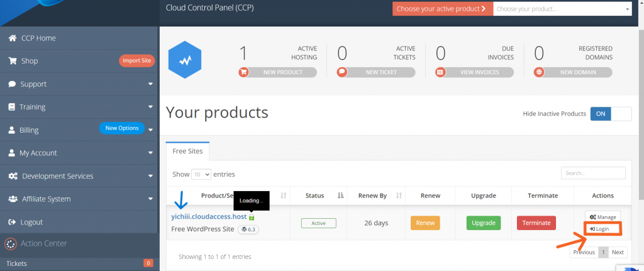Click the blue hexagon activity icon
The height and width of the screenshot is (271, 644).
185,61
